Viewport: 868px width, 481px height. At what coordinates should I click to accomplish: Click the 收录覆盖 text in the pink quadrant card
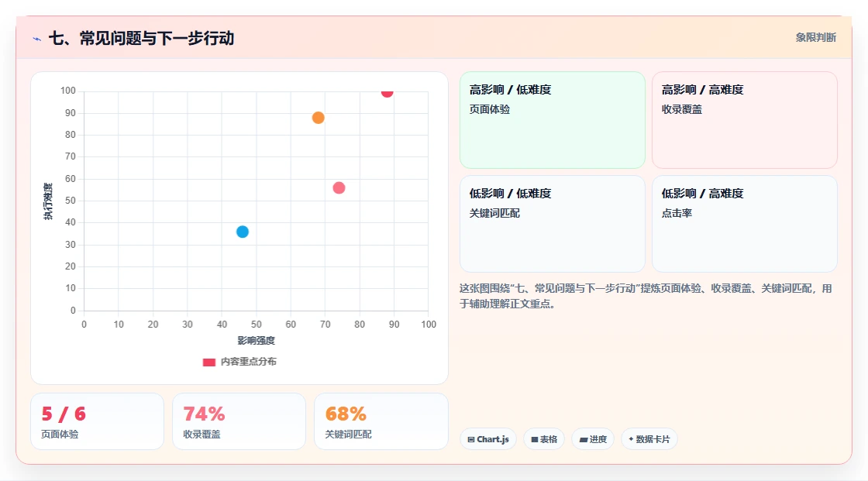pyautogui.click(x=681, y=109)
